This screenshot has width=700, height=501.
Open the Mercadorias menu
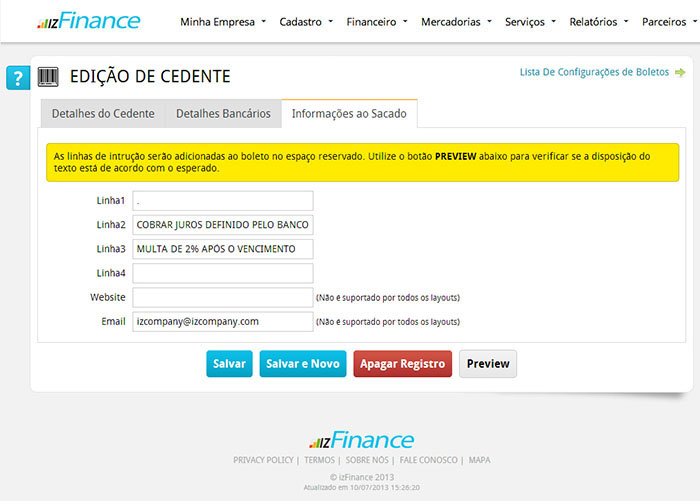tap(456, 21)
